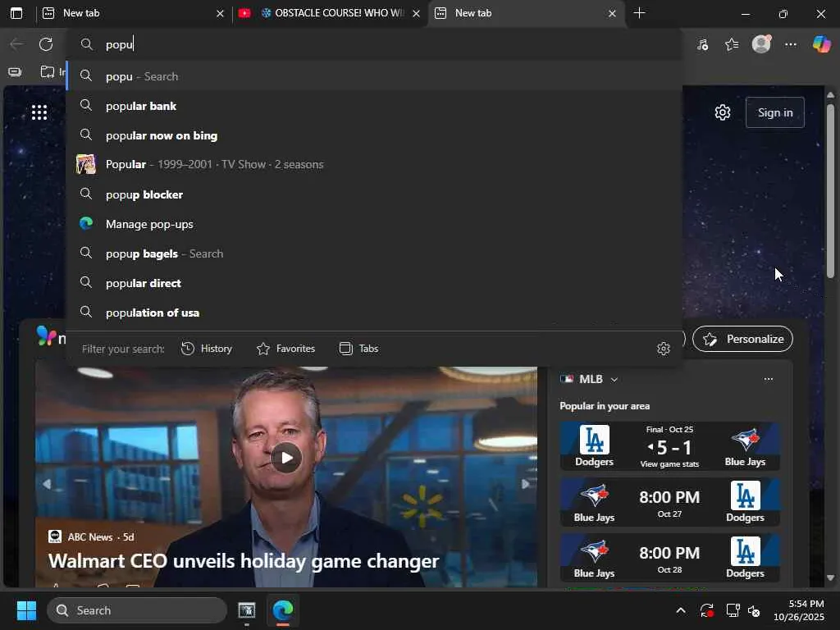Close the OBSTACLE COURSE tab

(x=416, y=13)
